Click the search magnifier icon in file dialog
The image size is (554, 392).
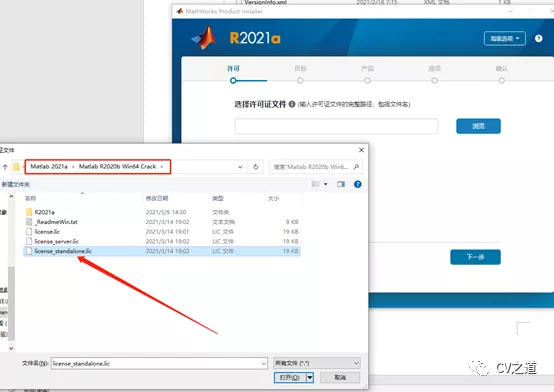click(356, 167)
